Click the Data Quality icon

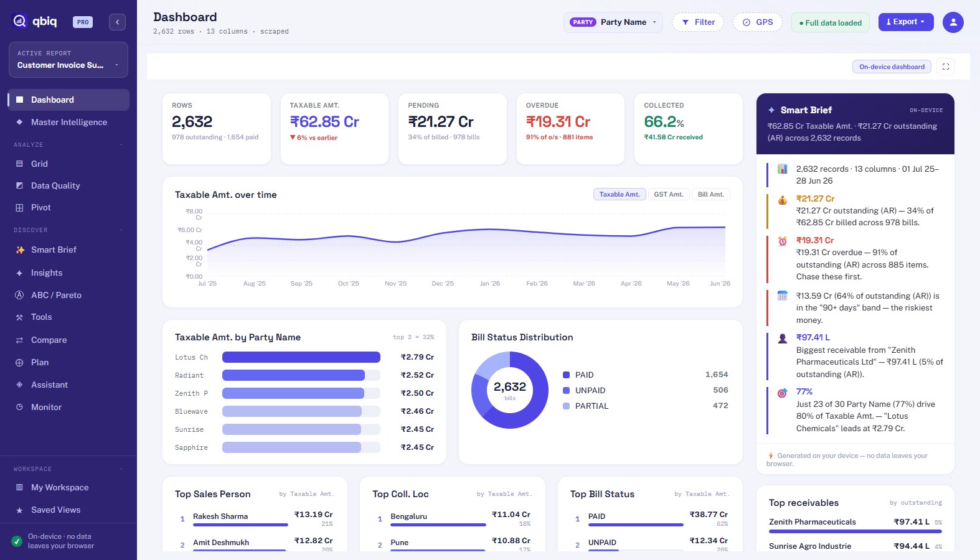(x=19, y=185)
